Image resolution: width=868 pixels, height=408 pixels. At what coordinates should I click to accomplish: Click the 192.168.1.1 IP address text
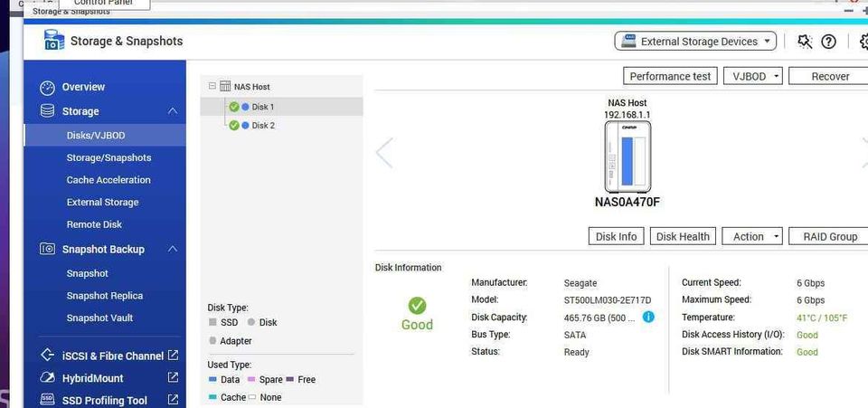[x=627, y=115]
